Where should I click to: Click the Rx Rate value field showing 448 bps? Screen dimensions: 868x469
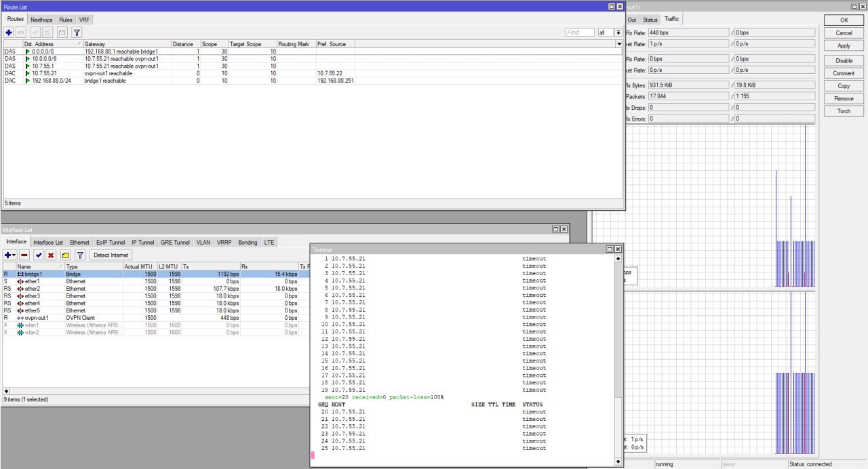pyautogui.click(x=688, y=32)
